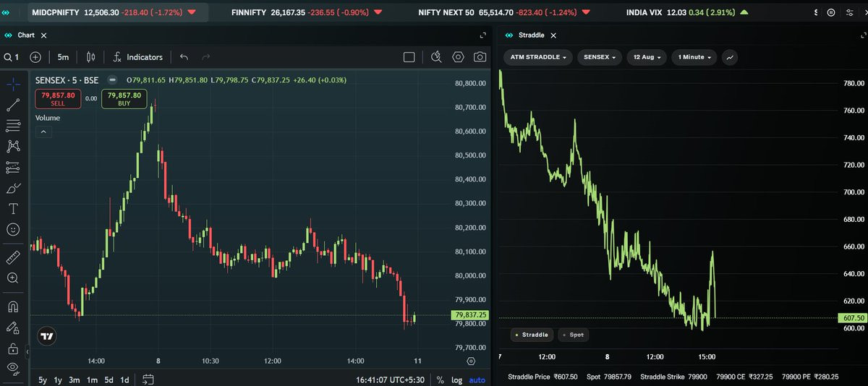Open the Fibonacci and gann tools
The width and height of the screenshot is (868, 386).
tap(13, 126)
